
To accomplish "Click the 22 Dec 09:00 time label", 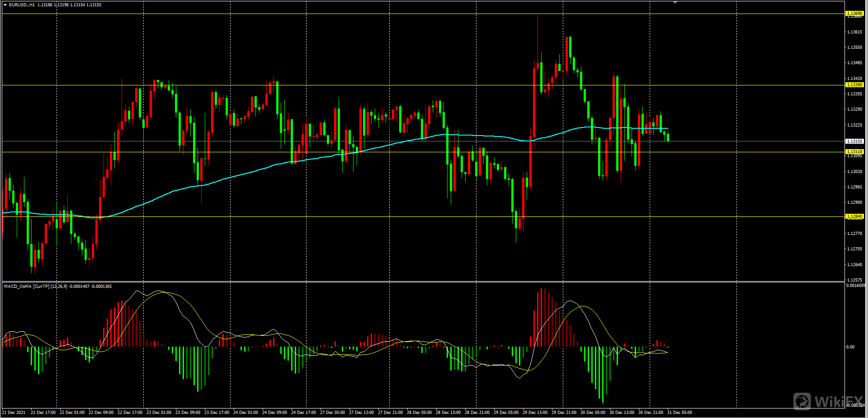I will [101, 413].
